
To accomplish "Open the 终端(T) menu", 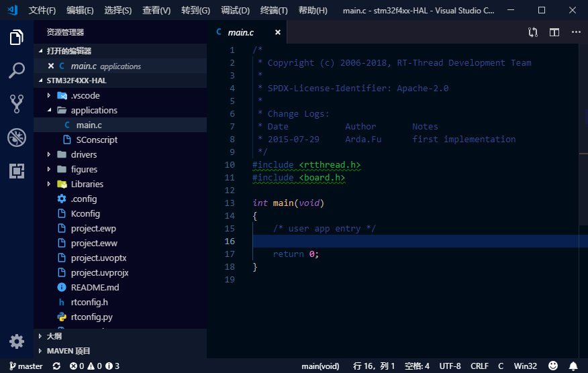I will point(274,11).
